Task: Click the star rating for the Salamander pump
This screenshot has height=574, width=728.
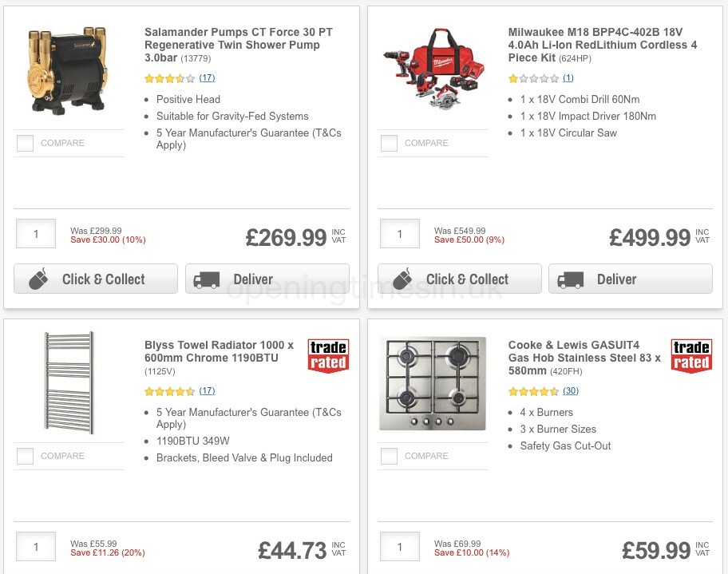Action: click(x=168, y=78)
